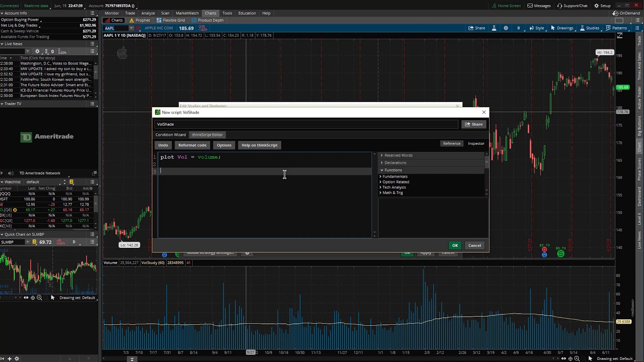Open chart Style settings

coord(536,28)
